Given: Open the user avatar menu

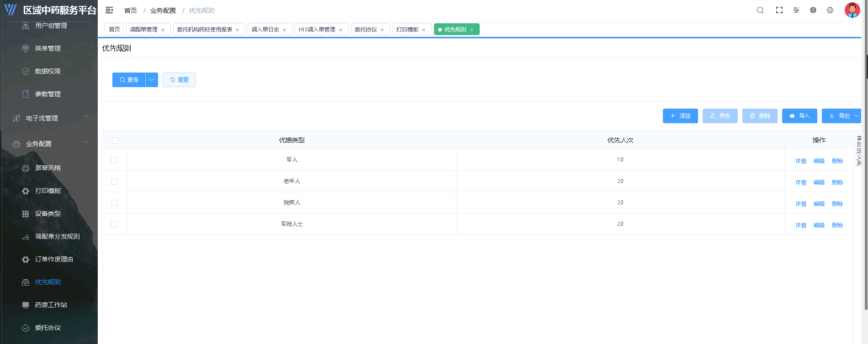Looking at the screenshot, I should point(852,10).
